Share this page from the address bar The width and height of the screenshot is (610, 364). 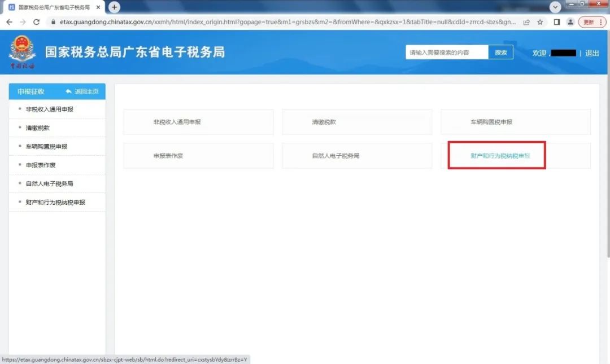pos(526,22)
